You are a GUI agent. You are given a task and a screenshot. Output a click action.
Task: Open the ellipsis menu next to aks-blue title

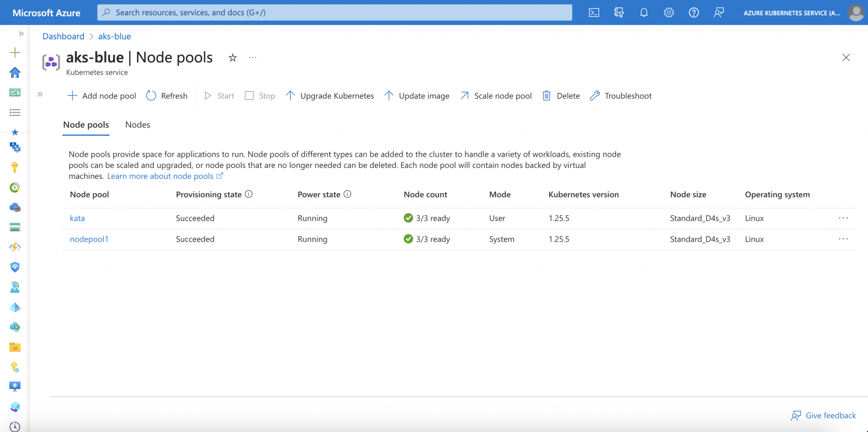(x=253, y=58)
